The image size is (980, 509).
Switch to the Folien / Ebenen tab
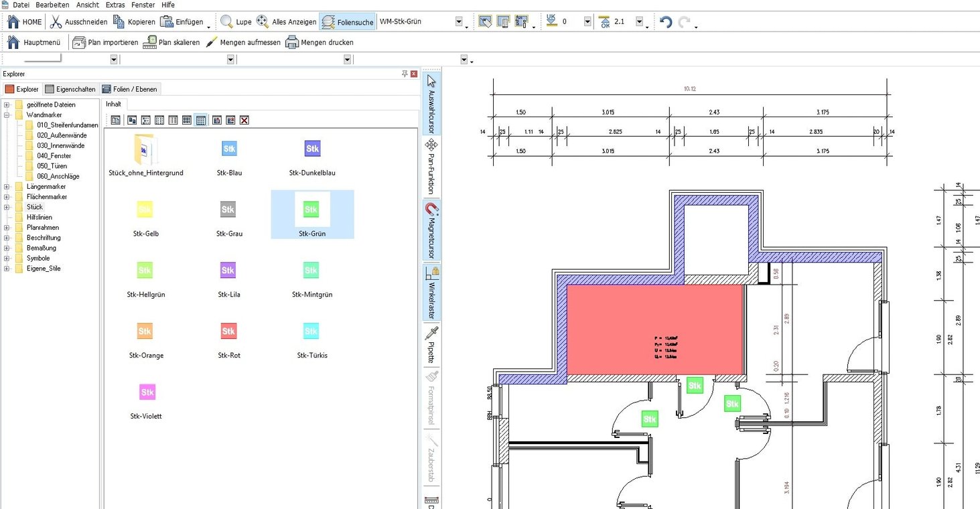pos(130,89)
